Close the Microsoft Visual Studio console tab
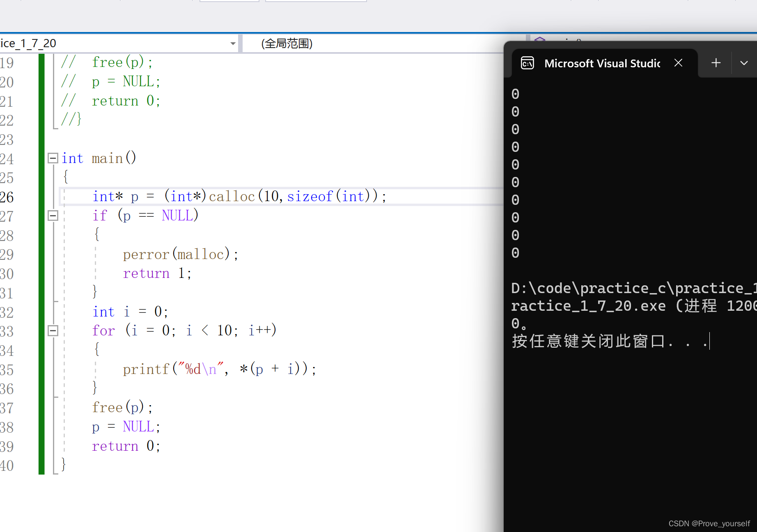This screenshot has height=532, width=757. click(679, 63)
